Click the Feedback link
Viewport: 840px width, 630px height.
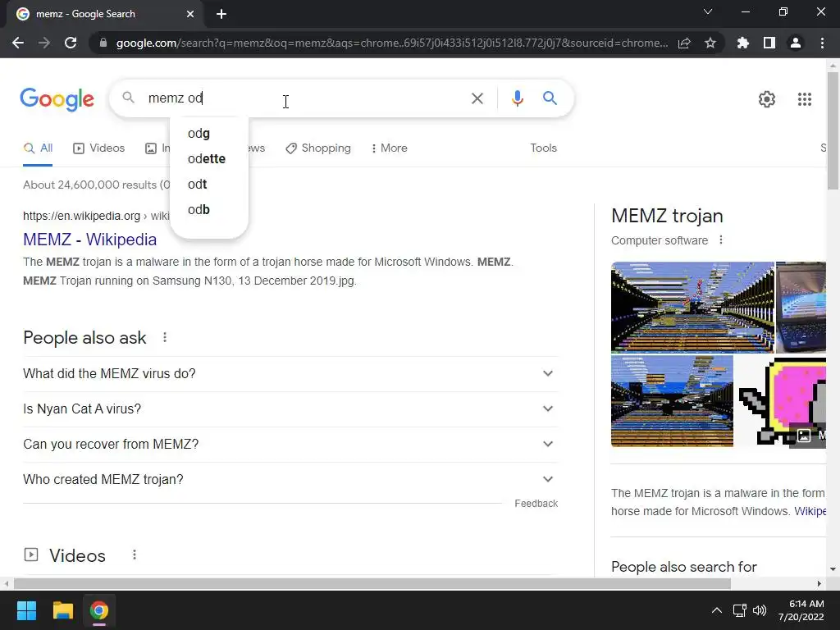[x=536, y=504]
